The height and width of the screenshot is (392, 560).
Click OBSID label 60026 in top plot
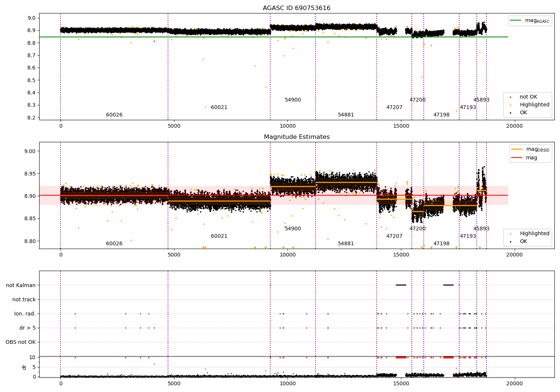coord(114,115)
